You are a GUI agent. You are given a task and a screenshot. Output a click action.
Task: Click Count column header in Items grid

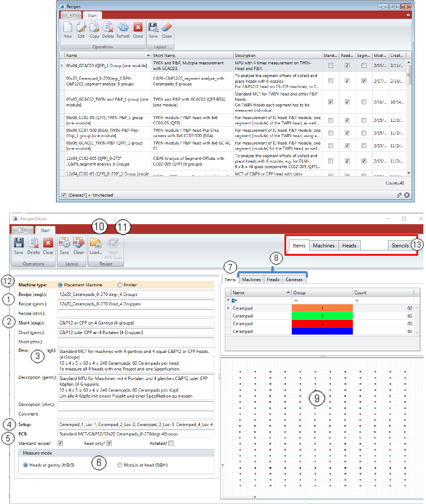pos(383,293)
